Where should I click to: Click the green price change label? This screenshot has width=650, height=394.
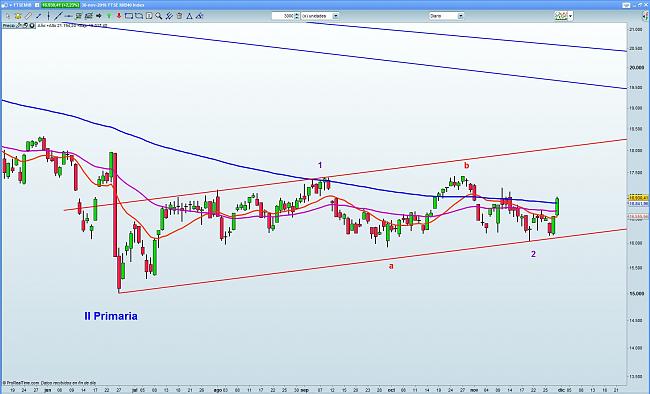pyautogui.click(x=61, y=5)
